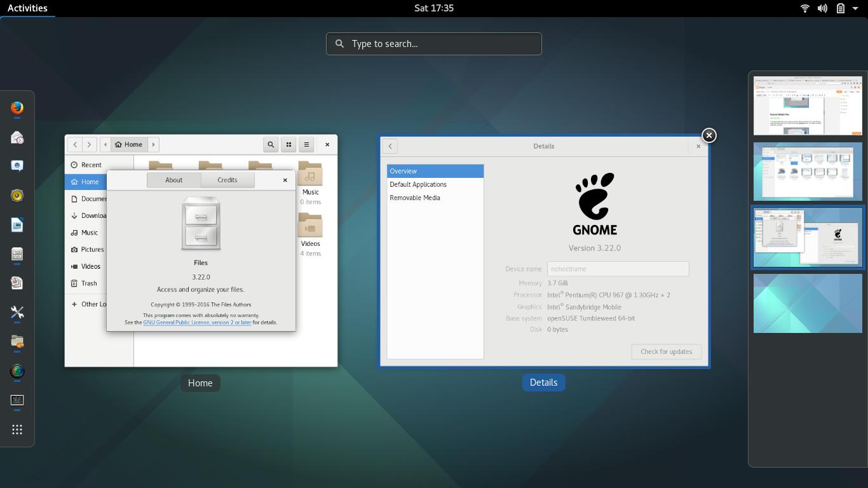Open the Terminal from the dock
Image resolution: width=868 pixels, height=488 pixels.
click(17, 400)
